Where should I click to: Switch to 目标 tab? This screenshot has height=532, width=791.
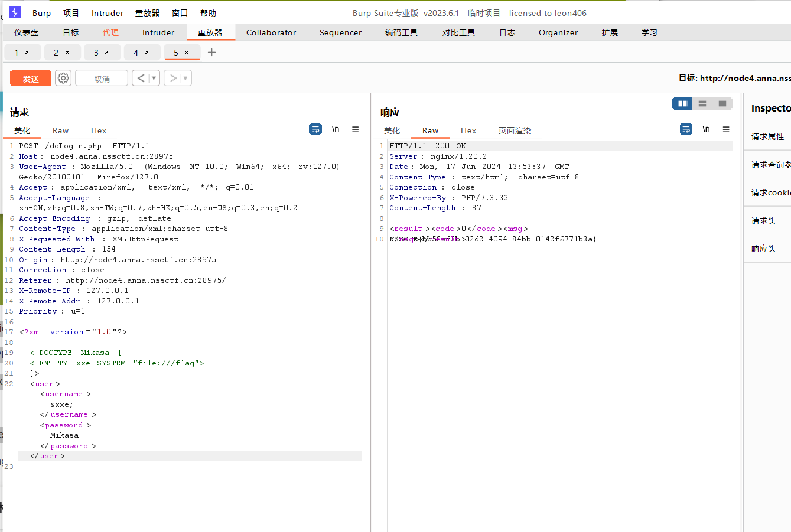[x=71, y=32]
